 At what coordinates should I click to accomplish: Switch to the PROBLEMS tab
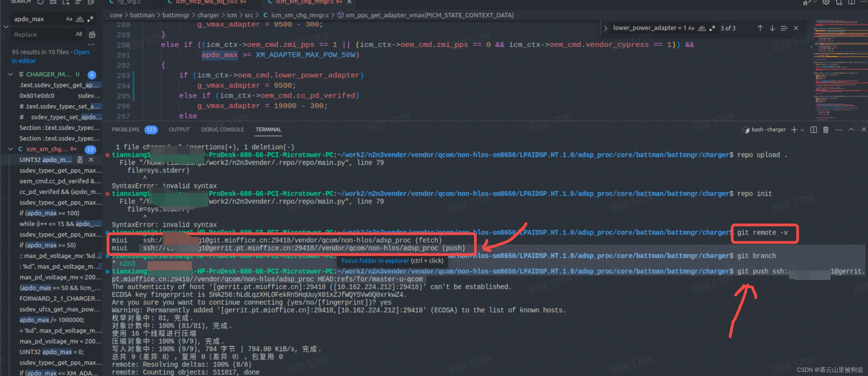coord(125,129)
